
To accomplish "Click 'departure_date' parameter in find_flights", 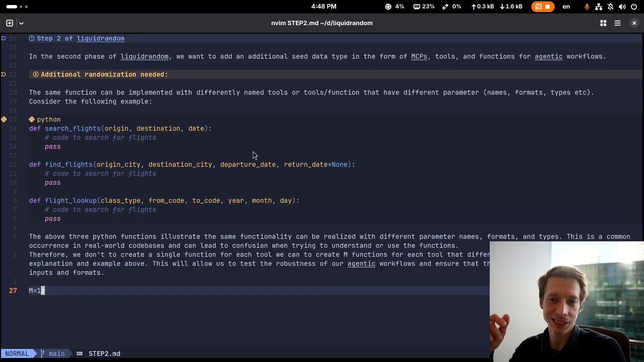I will pos(248,165).
